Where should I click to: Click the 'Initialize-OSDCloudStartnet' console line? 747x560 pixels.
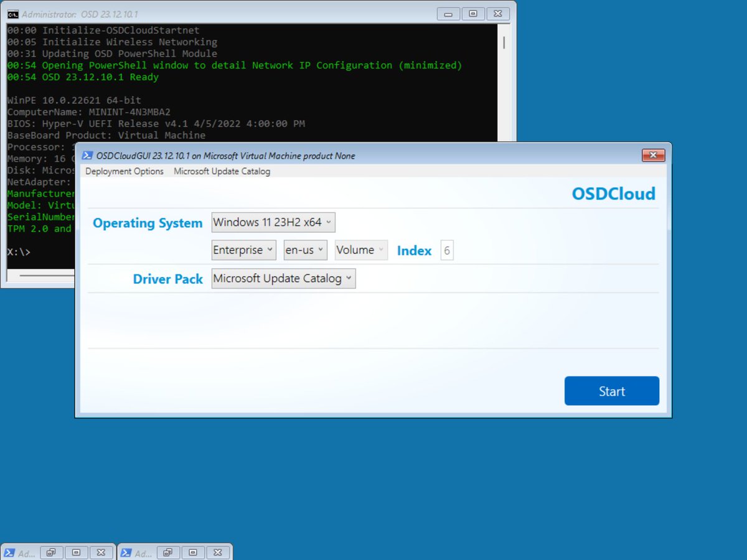coord(103,30)
